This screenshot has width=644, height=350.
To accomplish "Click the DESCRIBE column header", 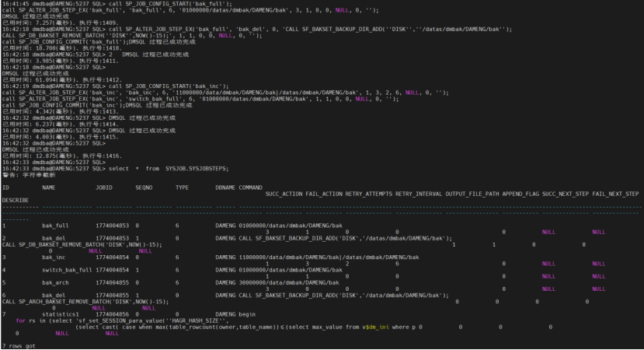I will tap(16, 201).
